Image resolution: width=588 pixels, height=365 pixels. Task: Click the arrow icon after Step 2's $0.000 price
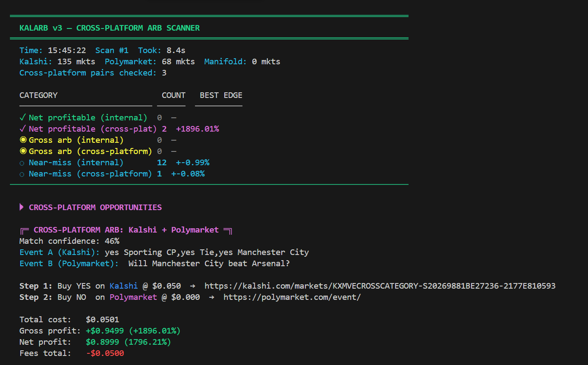coord(211,297)
